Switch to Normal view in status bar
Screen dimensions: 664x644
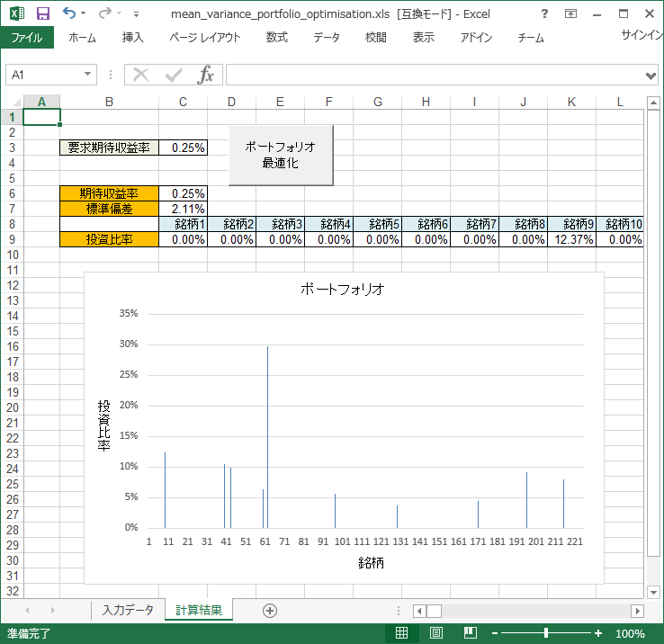tap(402, 633)
